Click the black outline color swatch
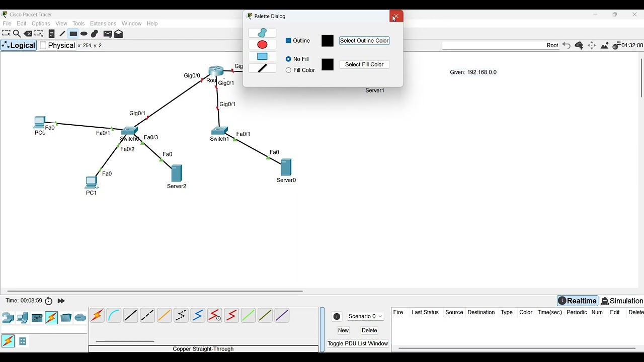This screenshot has width=644, height=362. tap(328, 41)
